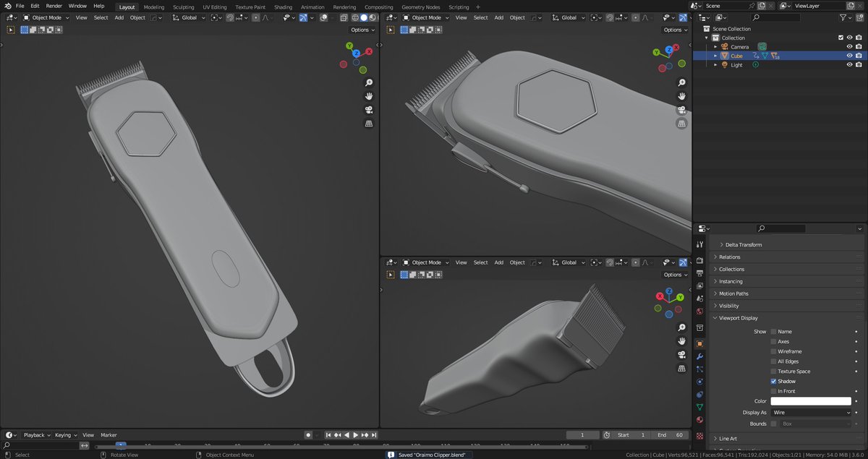Click the white Color swatch under Viewport Display
Viewport: 868px width, 459px height.
[x=810, y=400]
